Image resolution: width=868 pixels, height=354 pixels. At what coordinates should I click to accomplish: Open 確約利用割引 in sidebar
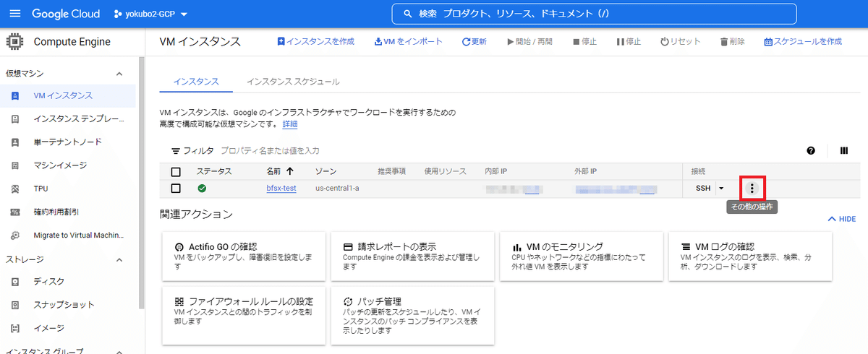[68, 212]
